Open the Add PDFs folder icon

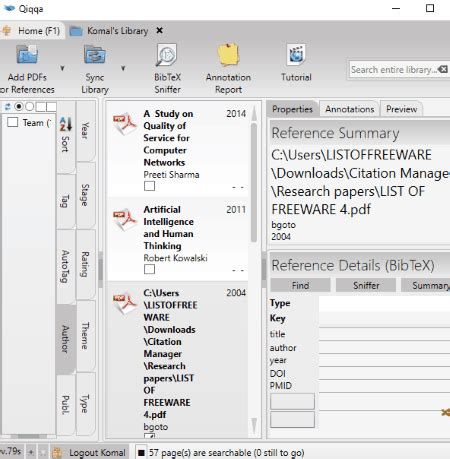pos(27,54)
